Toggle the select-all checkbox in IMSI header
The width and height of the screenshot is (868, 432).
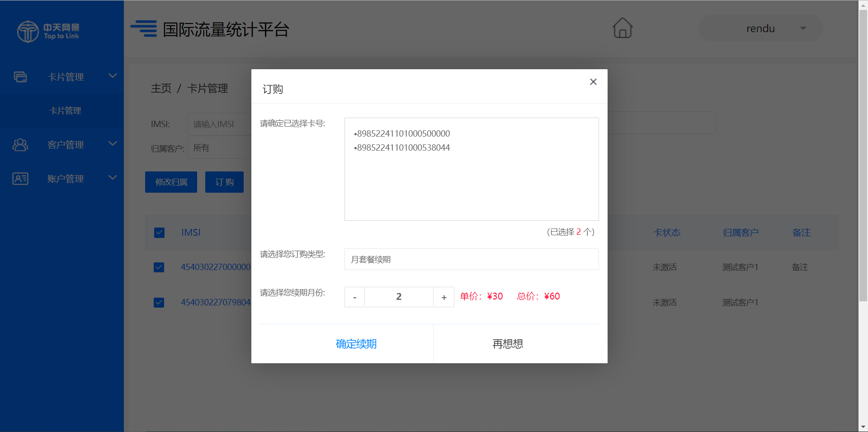(x=159, y=233)
